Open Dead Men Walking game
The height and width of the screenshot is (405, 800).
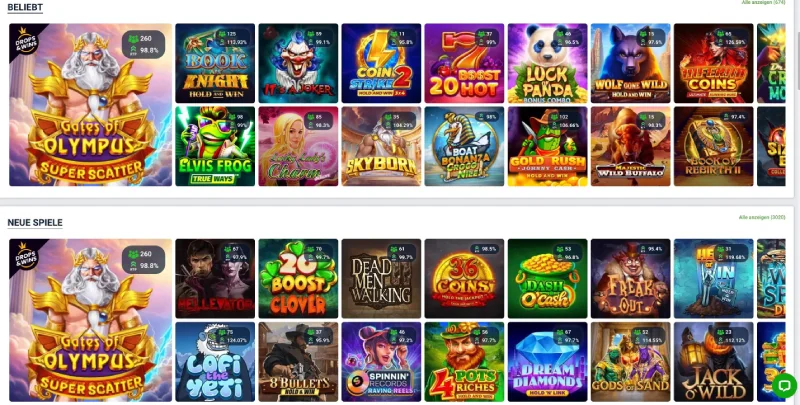(x=381, y=279)
